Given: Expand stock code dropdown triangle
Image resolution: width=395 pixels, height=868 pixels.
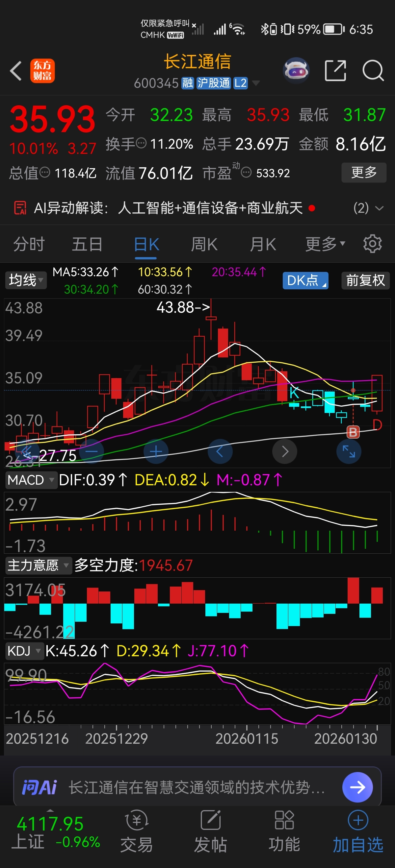Looking at the screenshot, I should click(256, 83).
